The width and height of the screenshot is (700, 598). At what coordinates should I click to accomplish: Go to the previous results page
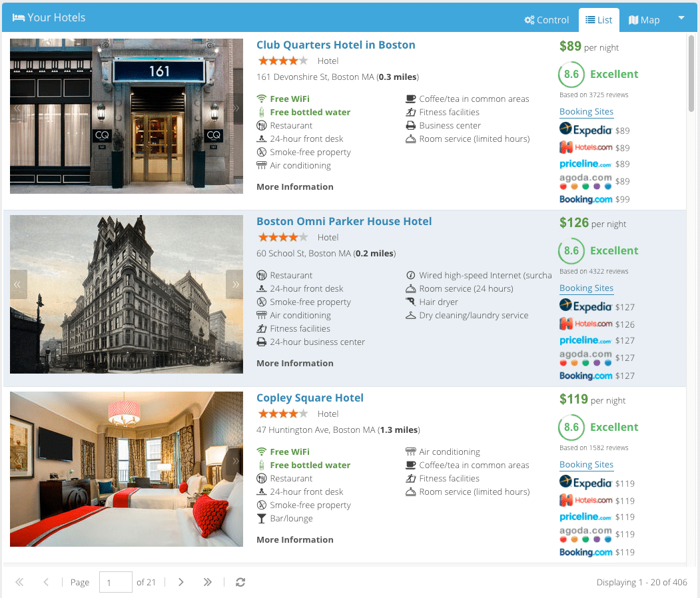point(46,582)
